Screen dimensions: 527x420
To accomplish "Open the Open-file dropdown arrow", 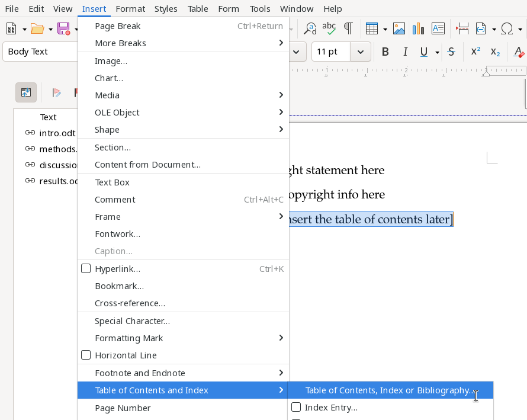I will click(50, 30).
